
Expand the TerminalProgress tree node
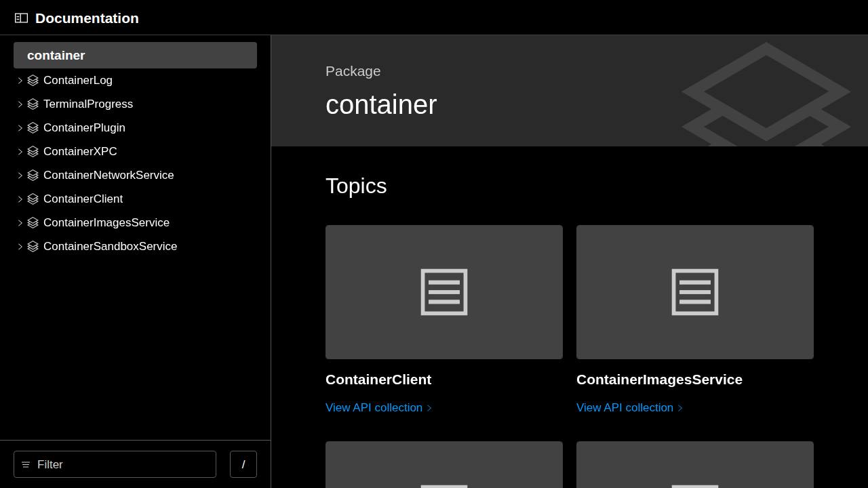pyautogui.click(x=20, y=104)
